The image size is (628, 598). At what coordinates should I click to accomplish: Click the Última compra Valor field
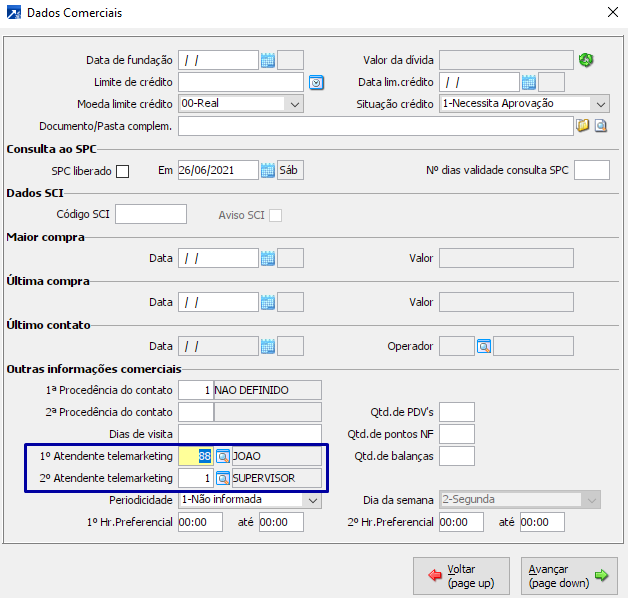tap(506, 302)
